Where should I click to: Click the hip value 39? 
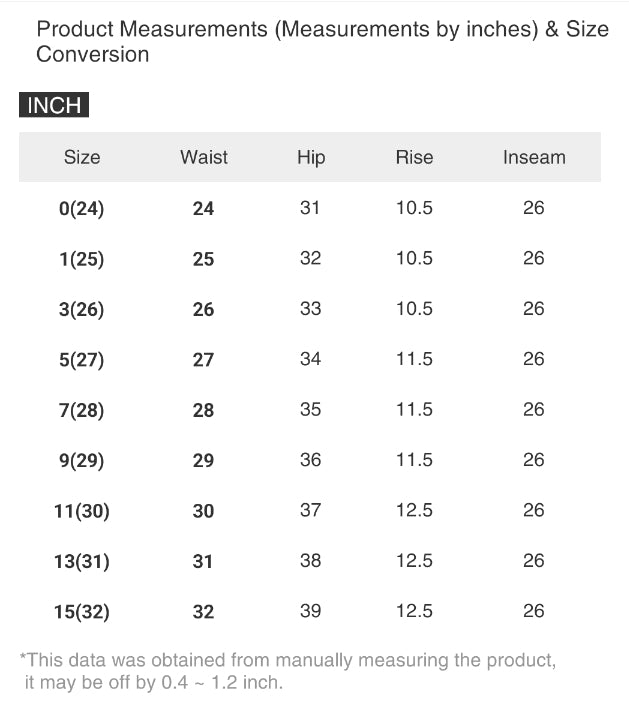(311, 611)
